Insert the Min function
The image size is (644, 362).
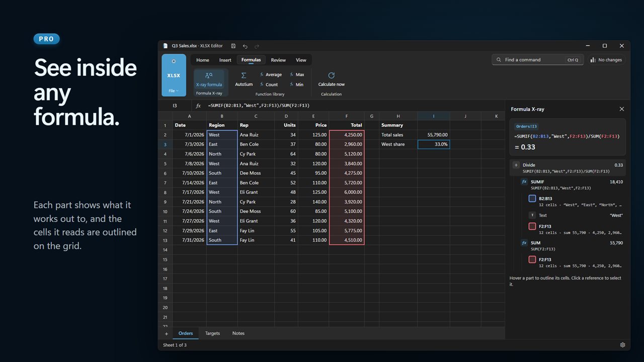[x=296, y=84]
